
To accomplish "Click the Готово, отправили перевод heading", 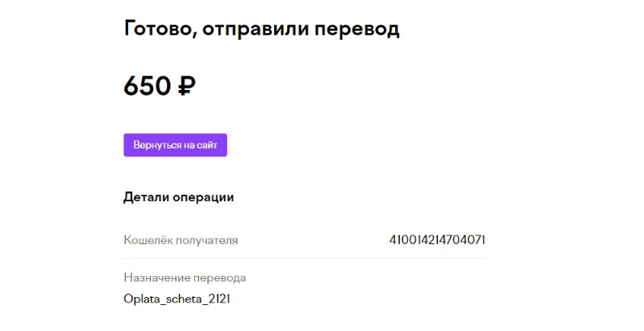I will (x=262, y=29).
